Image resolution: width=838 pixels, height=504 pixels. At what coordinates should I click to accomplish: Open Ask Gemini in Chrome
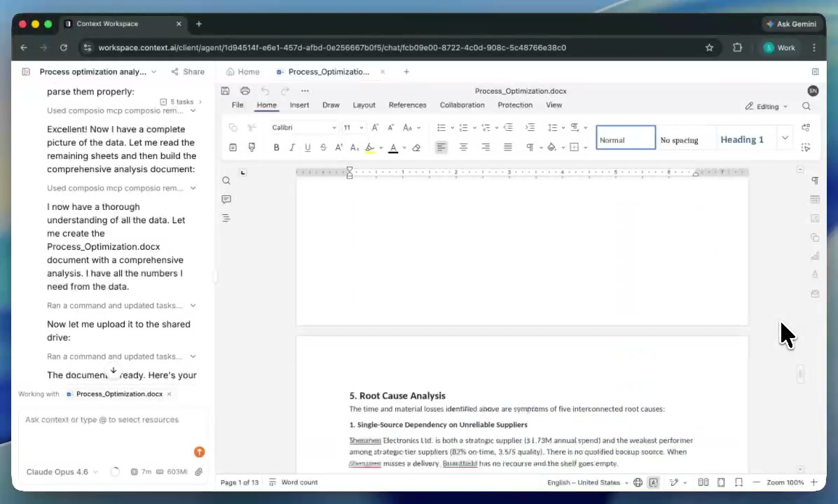click(x=792, y=24)
